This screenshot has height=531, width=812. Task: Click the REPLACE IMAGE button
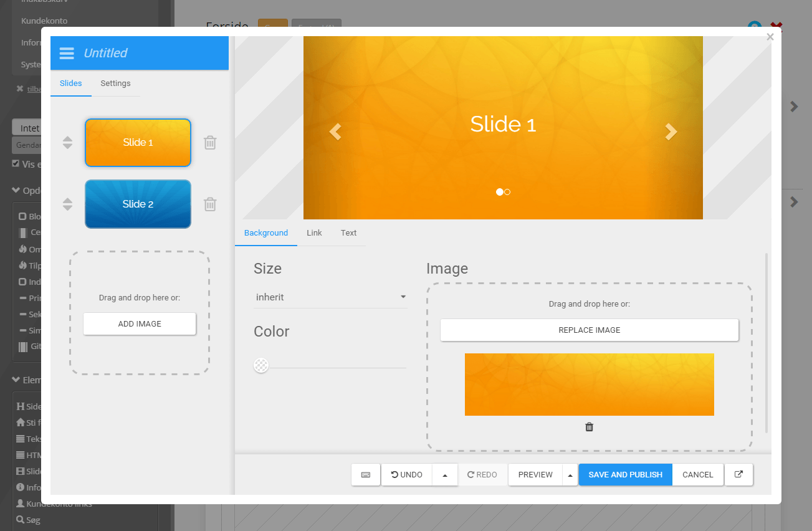pos(590,330)
